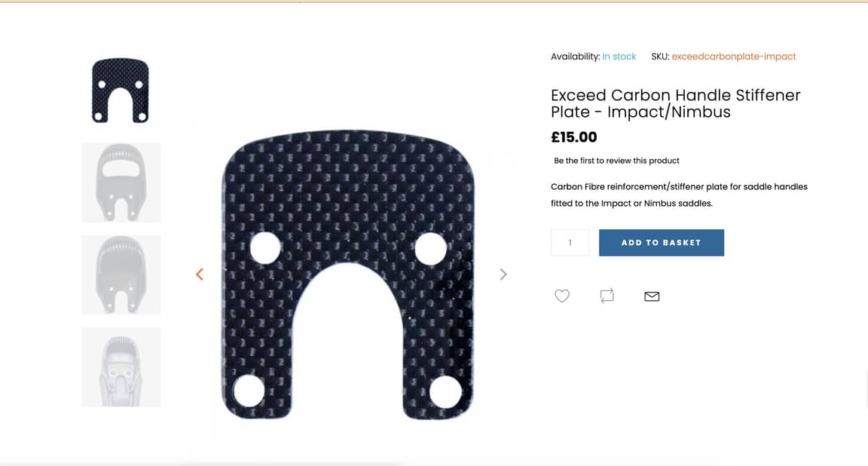Viewport: 868px width, 466px height.
Task: Select the carbon plate thumbnail
Action: coord(121,90)
